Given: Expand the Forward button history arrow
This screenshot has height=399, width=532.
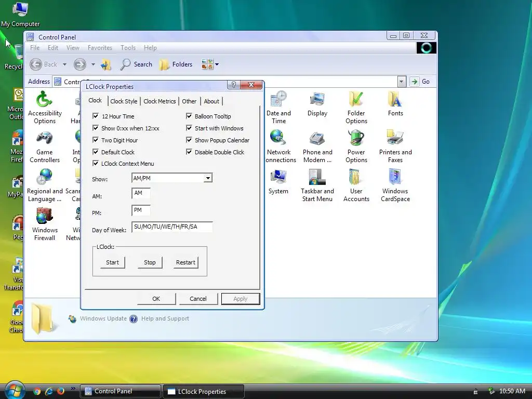Looking at the screenshot, I should [x=93, y=64].
